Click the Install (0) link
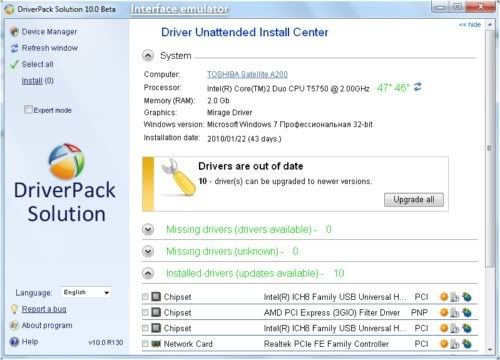The height and width of the screenshot is (360, 500). click(x=37, y=81)
